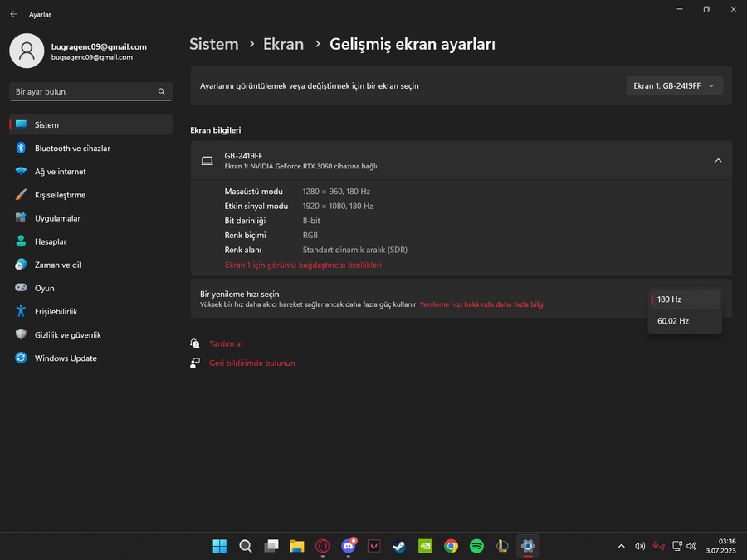
Task: Open Erişilebilirlik settings
Action: click(x=90, y=311)
